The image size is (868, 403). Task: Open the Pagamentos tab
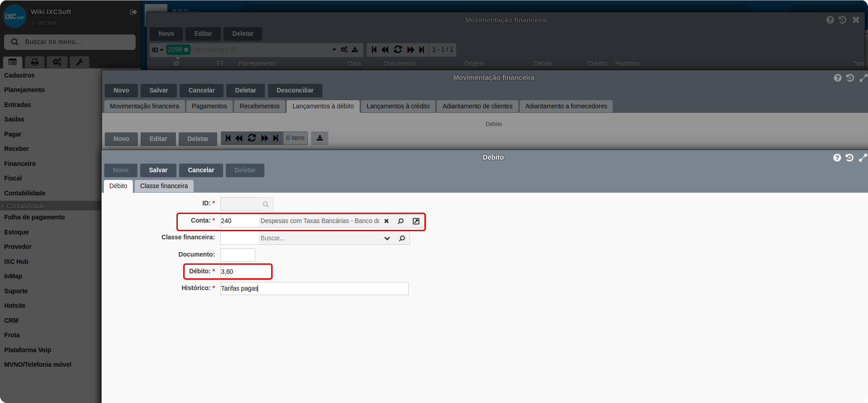point(210,106)
